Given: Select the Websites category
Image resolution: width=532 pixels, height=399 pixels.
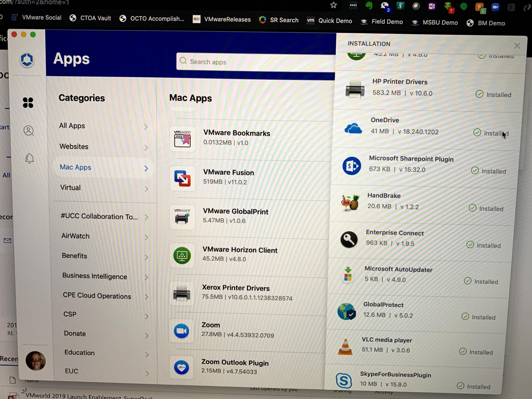Looking at the screenshot, I should (x=74, y=147).
